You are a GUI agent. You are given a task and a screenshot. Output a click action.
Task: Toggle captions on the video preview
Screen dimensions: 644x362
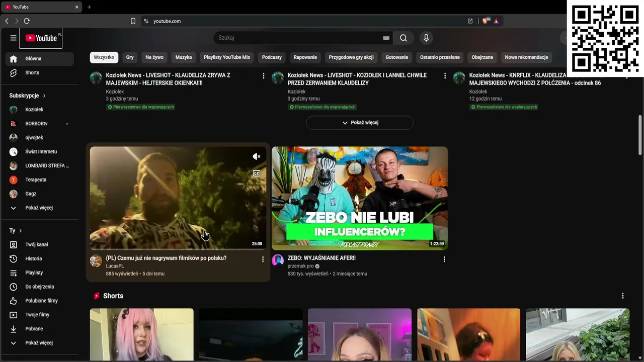click(257, 173)
